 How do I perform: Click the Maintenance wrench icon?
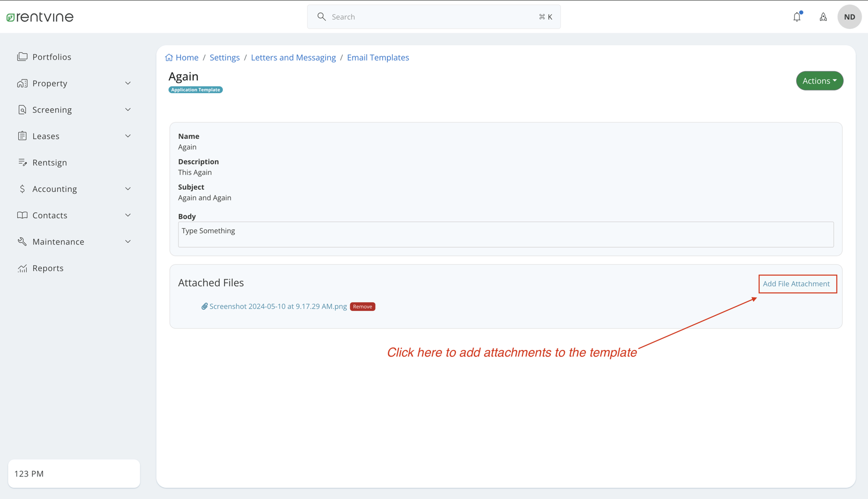coord(22,241)
